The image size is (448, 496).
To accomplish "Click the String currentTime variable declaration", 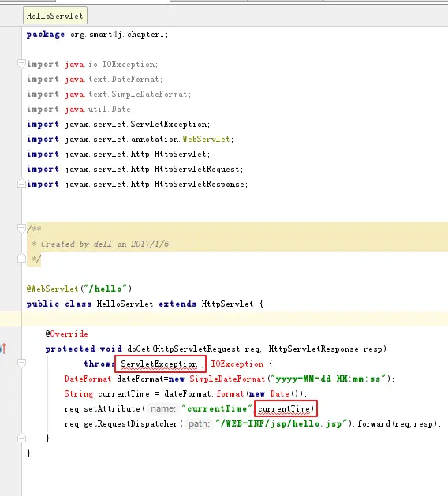I will pos(106,393).
